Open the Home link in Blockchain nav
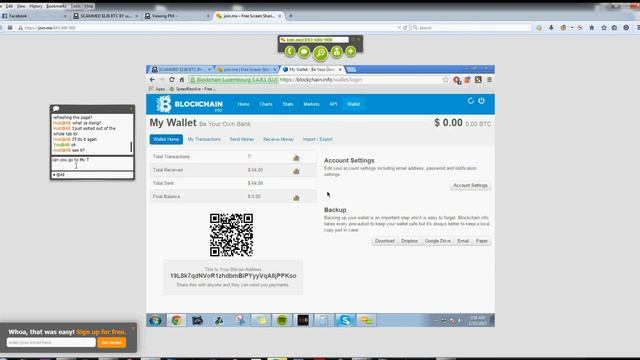640x360 pixels. click(244, 104)
